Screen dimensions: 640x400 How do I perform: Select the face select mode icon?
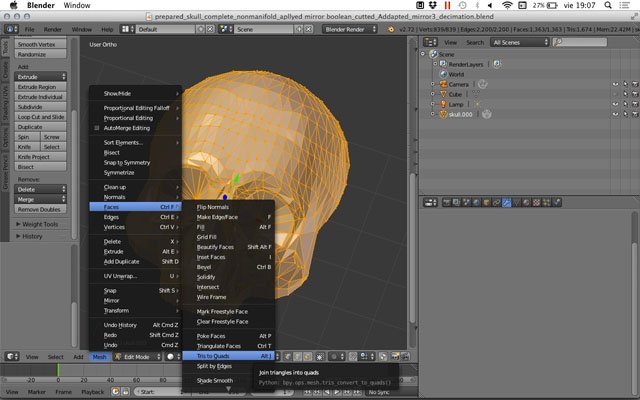pos(307,356)
